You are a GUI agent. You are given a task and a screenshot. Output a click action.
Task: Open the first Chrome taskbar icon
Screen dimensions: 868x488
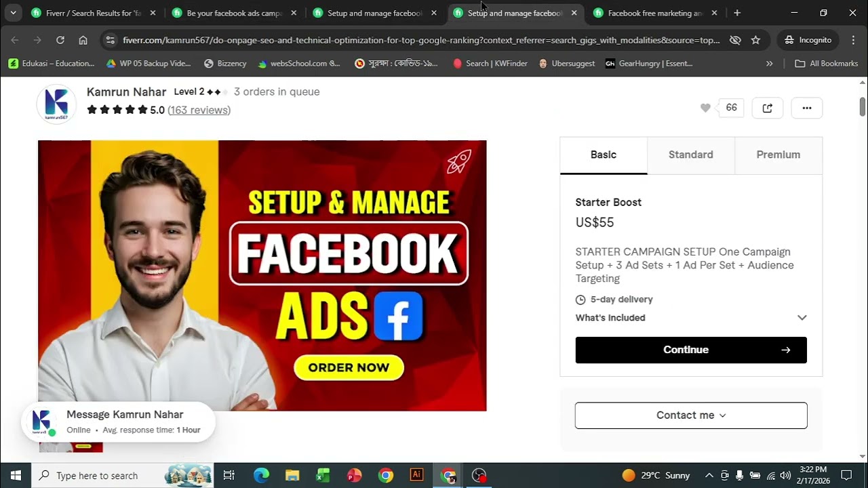click(386, 475)
